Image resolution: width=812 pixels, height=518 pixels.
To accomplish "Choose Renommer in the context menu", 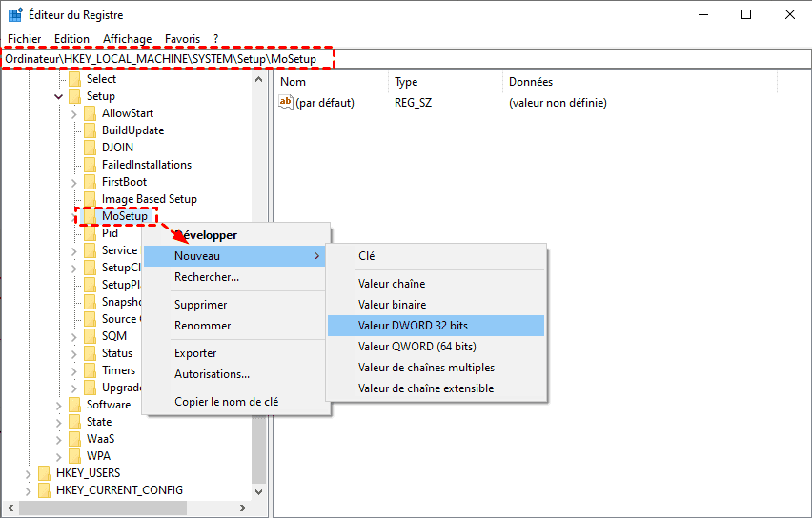I will 236,326.
